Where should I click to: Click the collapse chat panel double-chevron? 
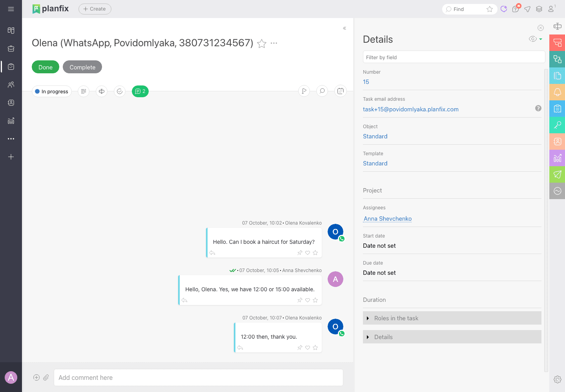(344, 28)
